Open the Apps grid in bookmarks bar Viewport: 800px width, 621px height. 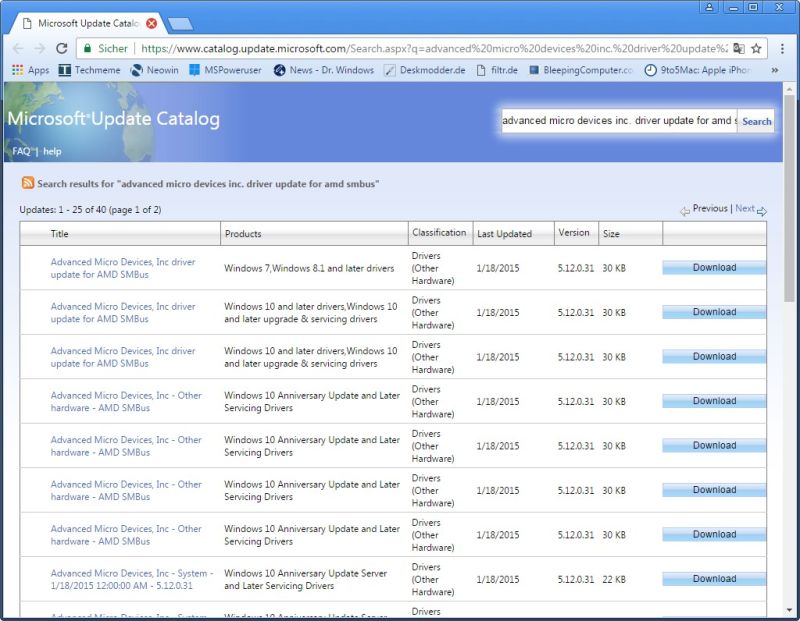point(31,70)
